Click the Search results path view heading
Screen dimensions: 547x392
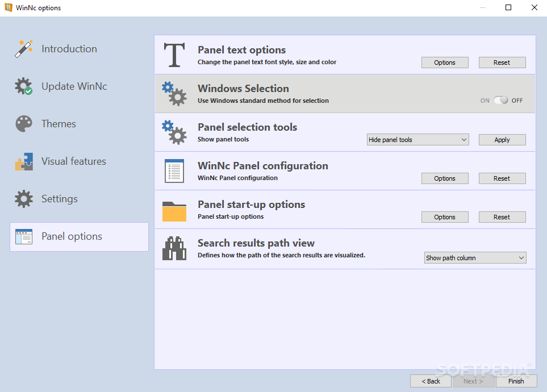coord(256,243)
